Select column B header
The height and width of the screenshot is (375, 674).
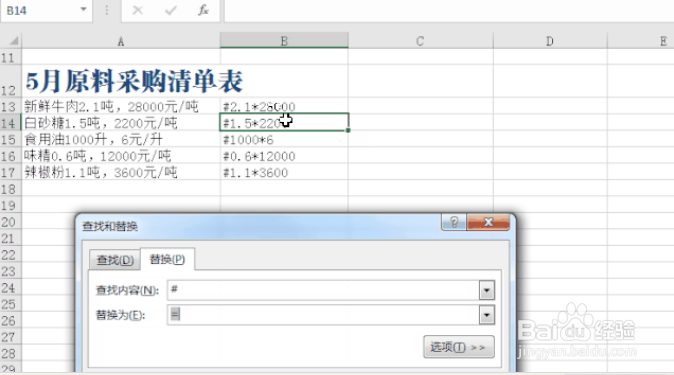click(284, 41)
